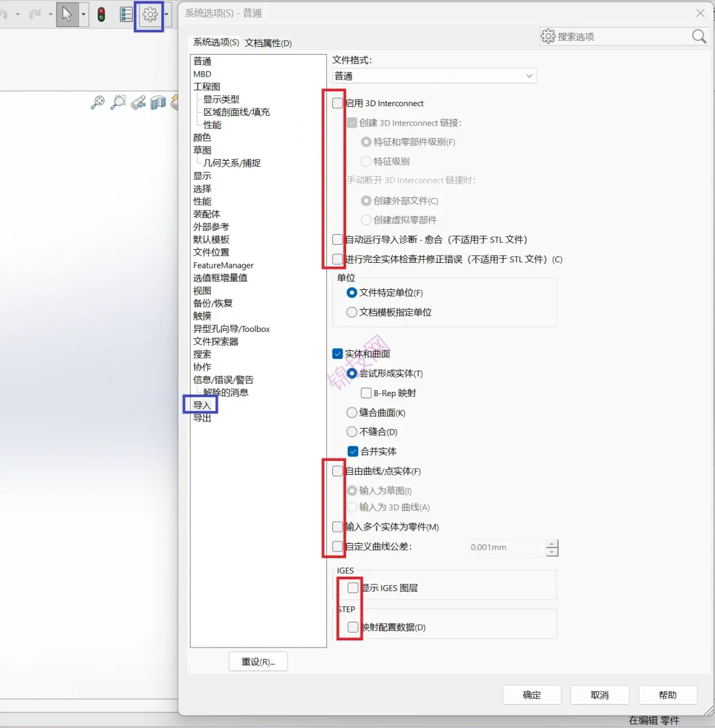Select MBD in options tree

pos(202,74)
